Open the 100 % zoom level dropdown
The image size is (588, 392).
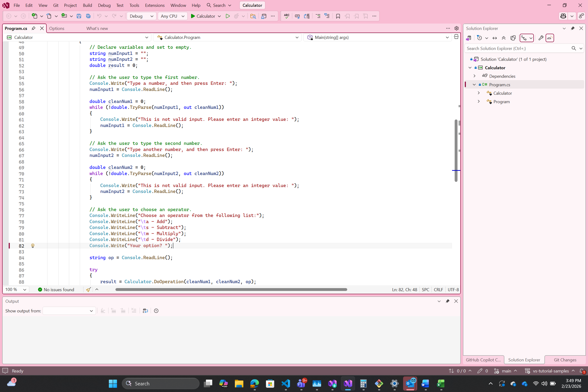tap(16, 290)
